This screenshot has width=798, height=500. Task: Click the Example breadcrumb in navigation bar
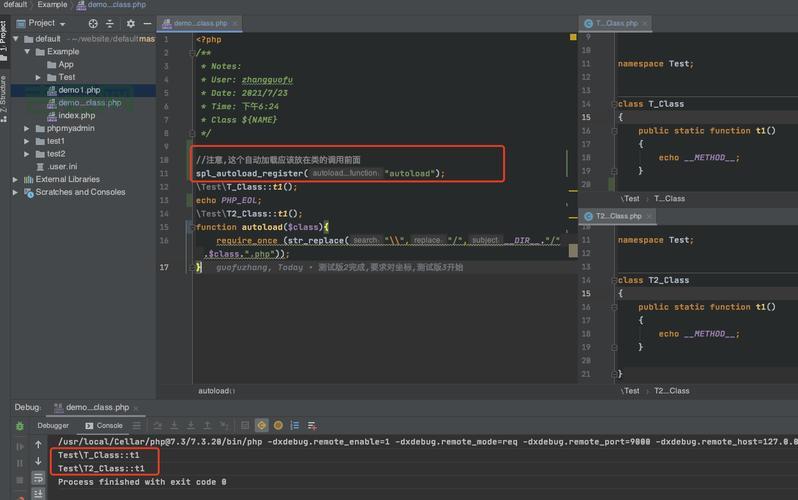(x=52, y=5)
